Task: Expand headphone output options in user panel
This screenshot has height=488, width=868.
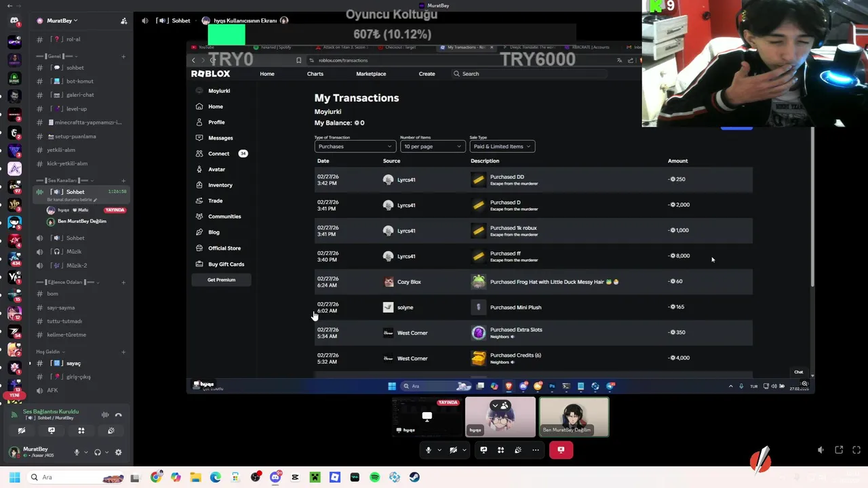Action: click(106, 452)
